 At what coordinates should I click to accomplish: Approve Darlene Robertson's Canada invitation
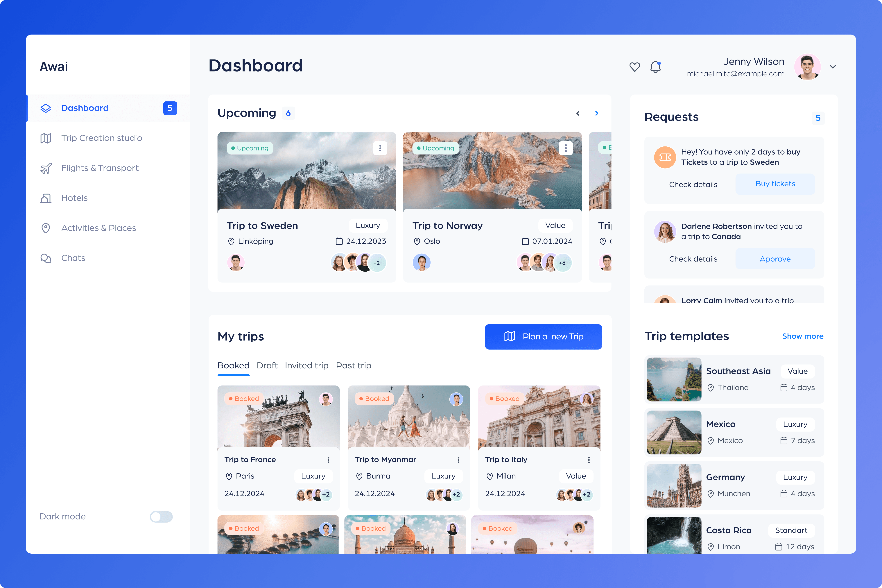(775, 259)
